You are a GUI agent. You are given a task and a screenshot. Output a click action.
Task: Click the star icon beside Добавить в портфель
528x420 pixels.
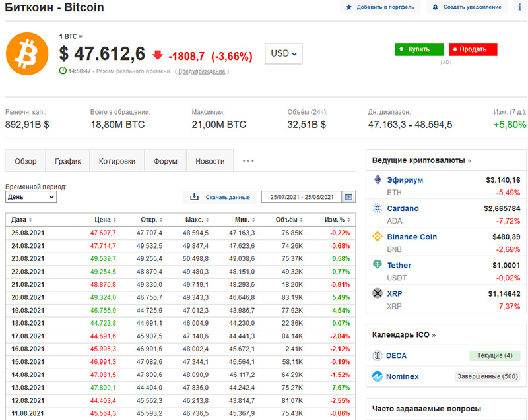(x=349, y=7)
